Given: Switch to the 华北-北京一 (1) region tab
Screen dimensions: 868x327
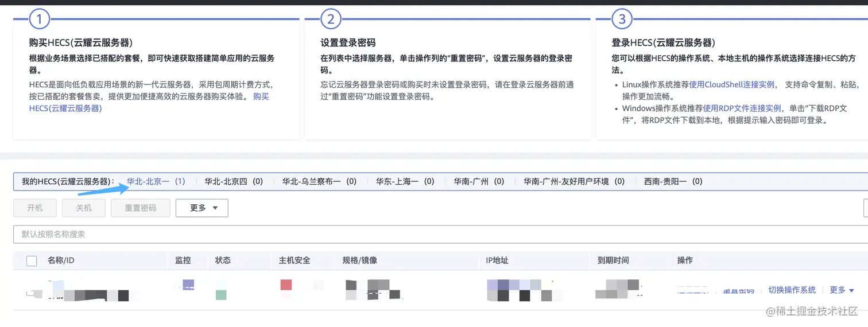Looking at the screenshot, I should [156, 181].
